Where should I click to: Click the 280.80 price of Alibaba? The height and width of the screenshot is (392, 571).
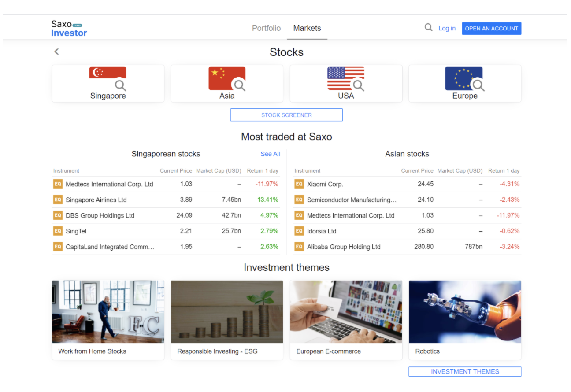coord(424,247)
